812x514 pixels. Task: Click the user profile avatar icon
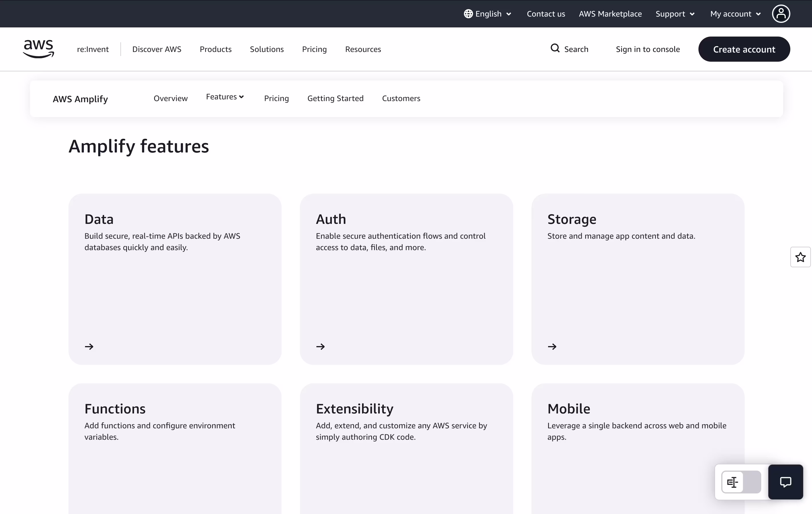click(x=781, y=14)
